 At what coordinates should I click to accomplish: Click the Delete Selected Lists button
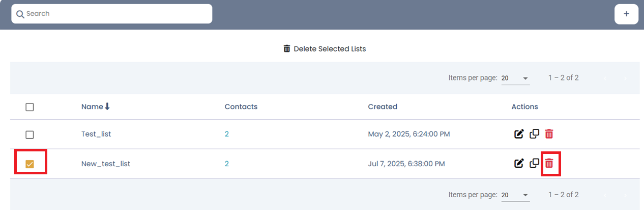click(325, 49)
